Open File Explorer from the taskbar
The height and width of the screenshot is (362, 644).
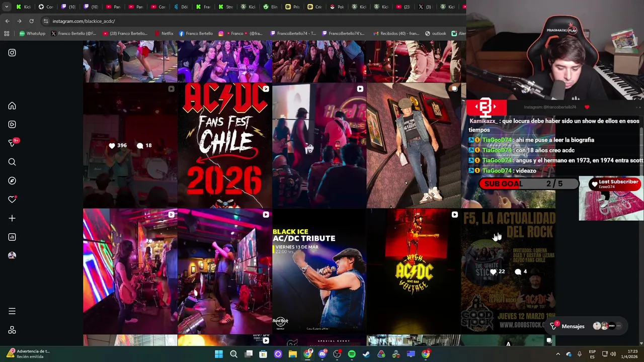[x=292, y=354]
